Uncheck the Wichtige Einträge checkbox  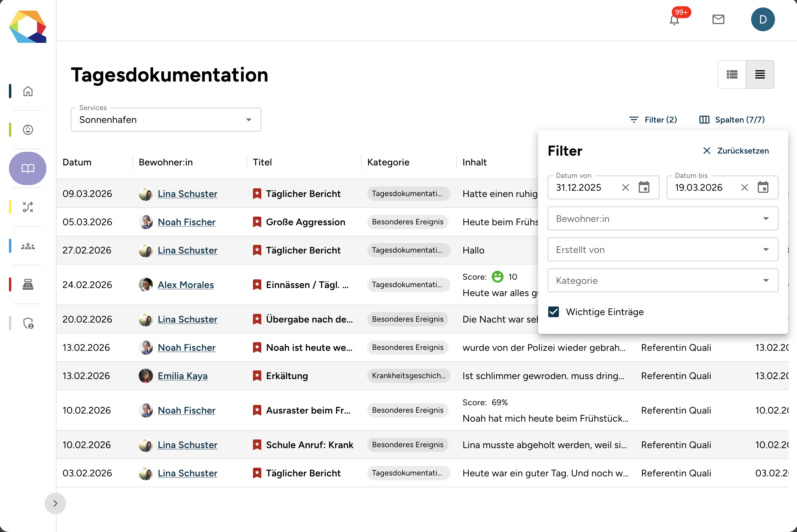(553, 312)
